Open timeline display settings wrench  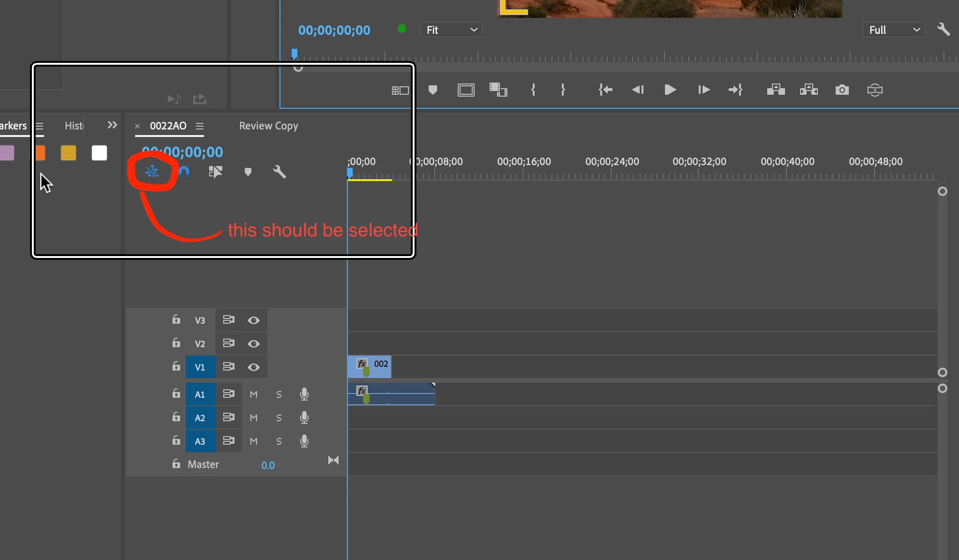point(279,172)
